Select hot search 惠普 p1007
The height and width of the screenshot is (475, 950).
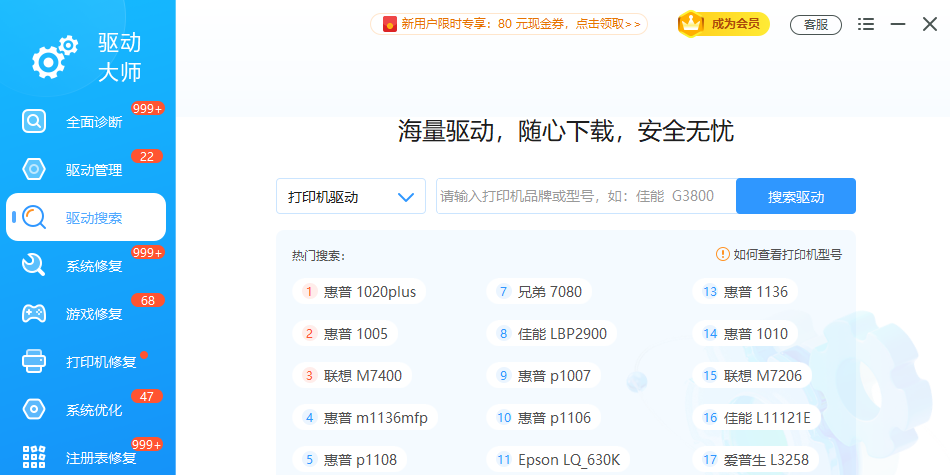(543, 375)
